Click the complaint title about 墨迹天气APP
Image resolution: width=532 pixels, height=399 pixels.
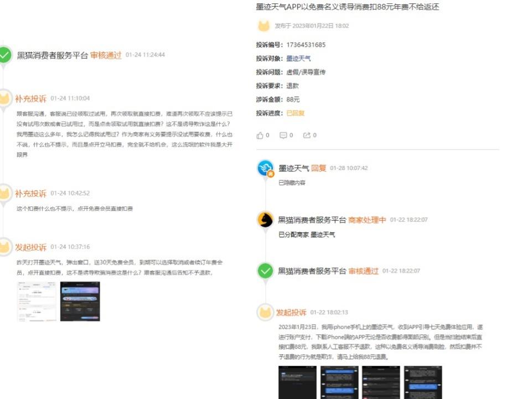(348, 7)
